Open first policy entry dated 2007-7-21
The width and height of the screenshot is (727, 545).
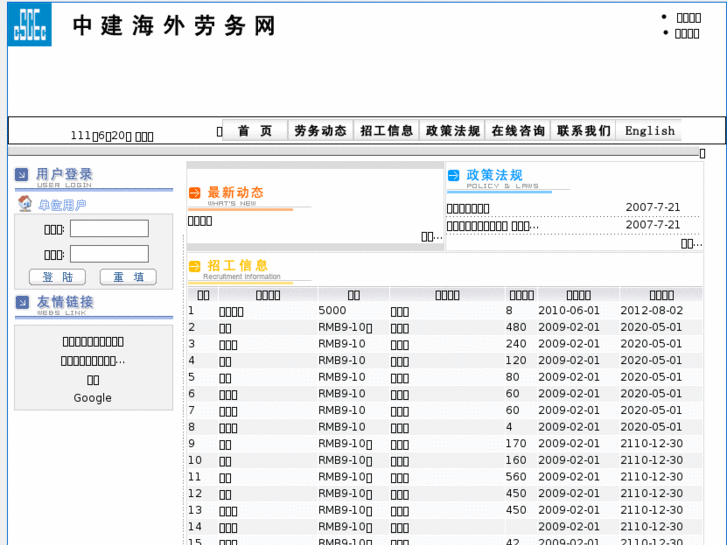[x=468, y=208]
